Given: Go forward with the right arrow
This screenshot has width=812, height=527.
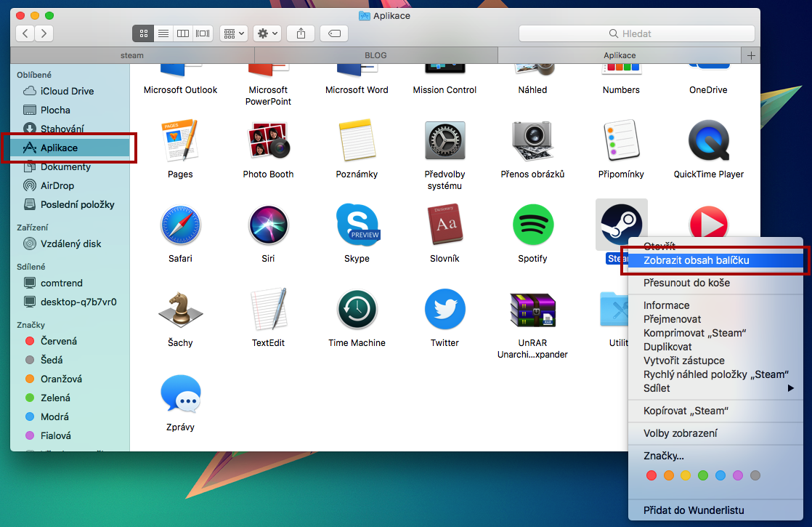Looking at the screenshot, I should (x=44, y=33).
